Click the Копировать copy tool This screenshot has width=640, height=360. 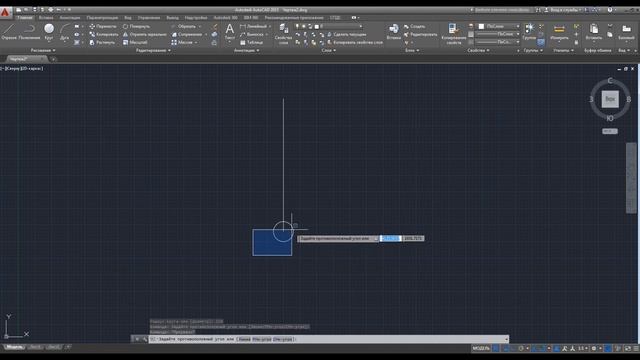click(104, 34)
